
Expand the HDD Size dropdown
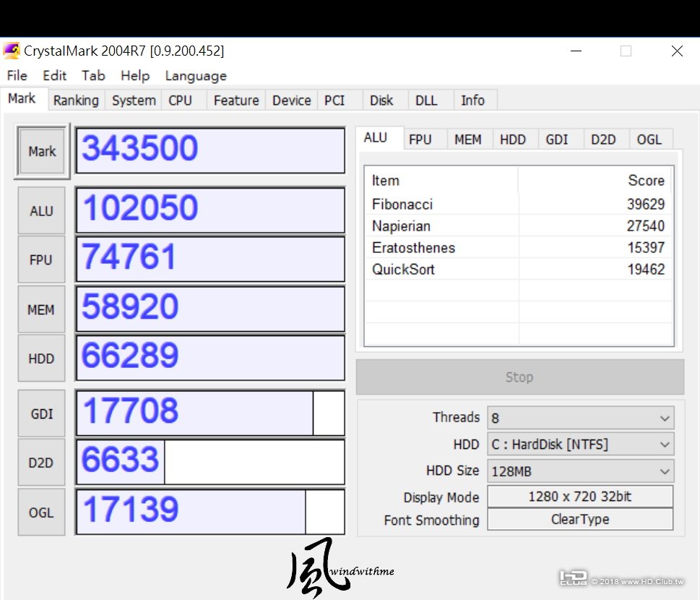(580, 471)
